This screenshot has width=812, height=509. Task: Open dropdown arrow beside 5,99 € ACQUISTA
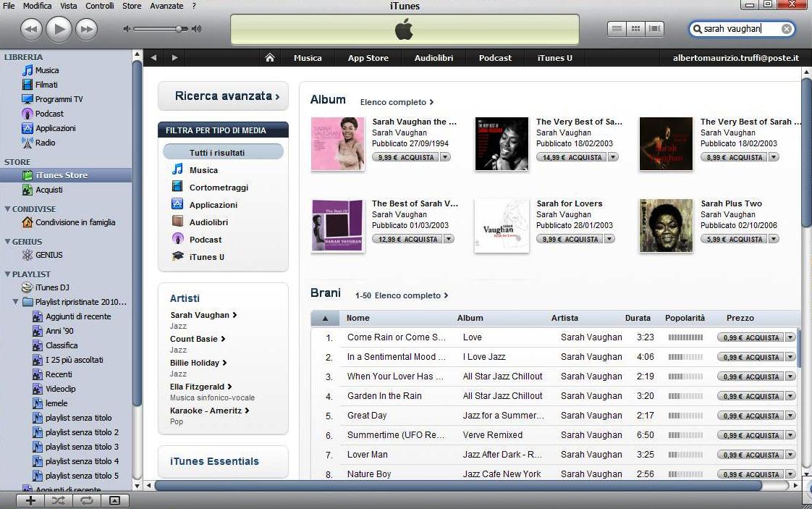773,239
